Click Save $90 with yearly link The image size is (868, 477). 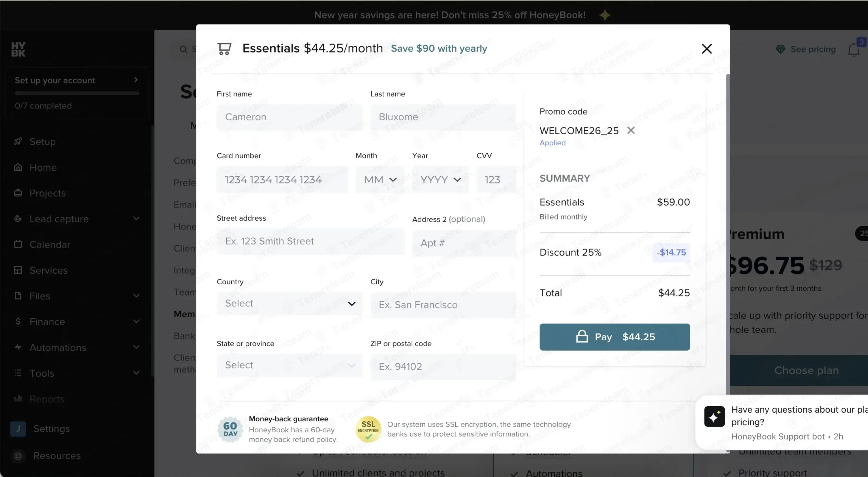[x=439, y=48]
